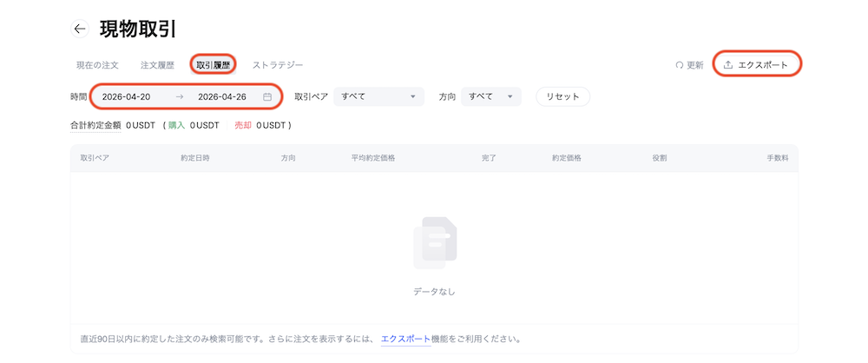Click the 役割 column header
This screenshot has height=363, width=868.
pos(660,158)
